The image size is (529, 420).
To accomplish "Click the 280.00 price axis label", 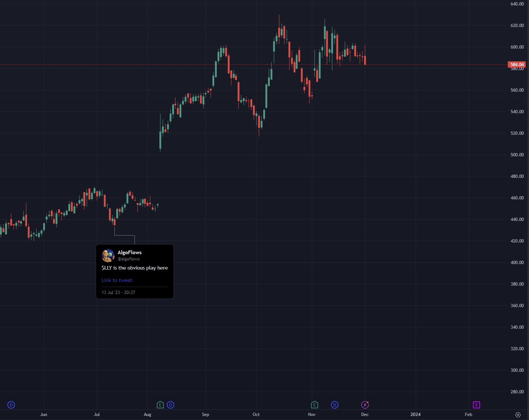I will click(x=517, y=392).
